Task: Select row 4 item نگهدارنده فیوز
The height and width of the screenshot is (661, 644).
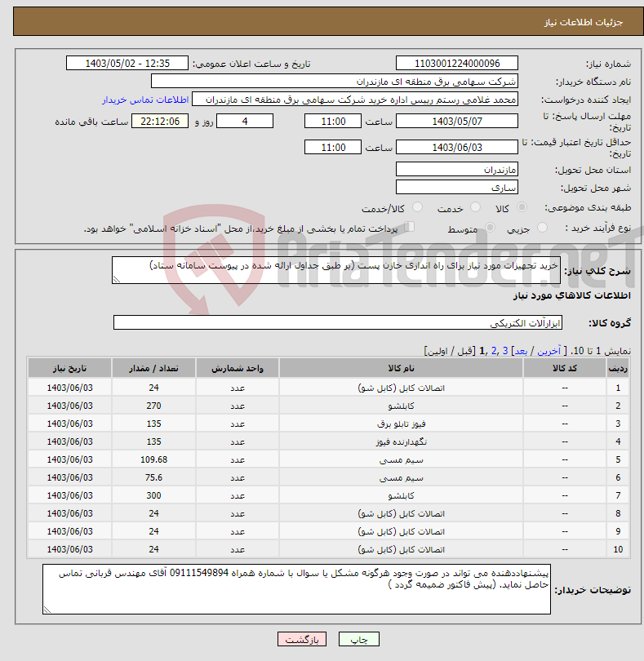Action: point(401,441)
